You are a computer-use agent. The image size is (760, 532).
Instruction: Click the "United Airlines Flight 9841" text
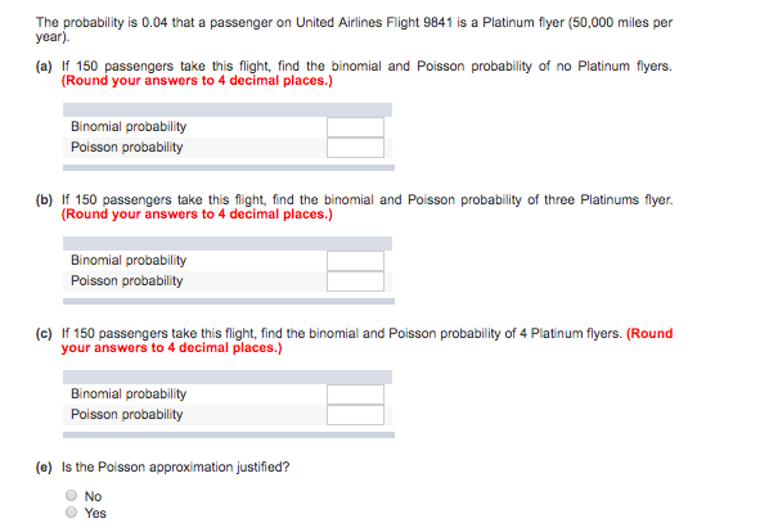click(x=374, y=23)
